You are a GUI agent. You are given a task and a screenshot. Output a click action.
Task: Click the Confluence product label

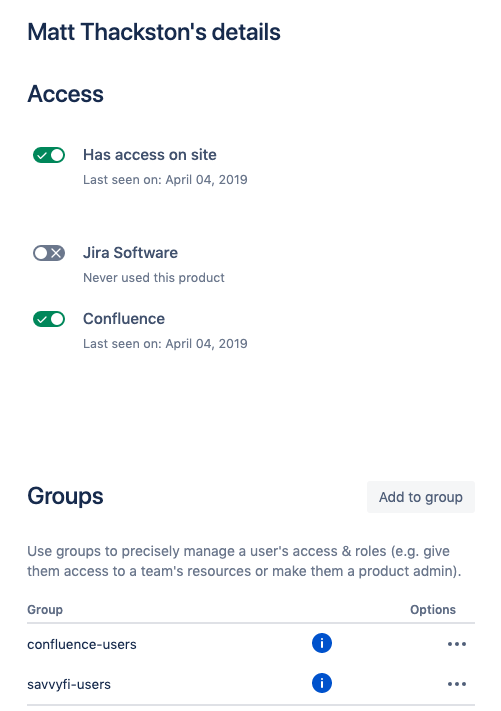(124, 319)
